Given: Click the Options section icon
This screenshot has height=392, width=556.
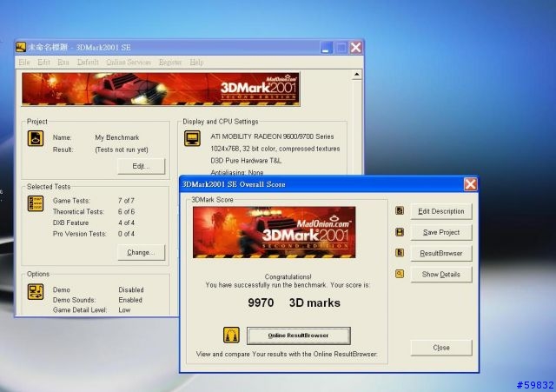Looking at the screenshot, I should pos(36,291).
